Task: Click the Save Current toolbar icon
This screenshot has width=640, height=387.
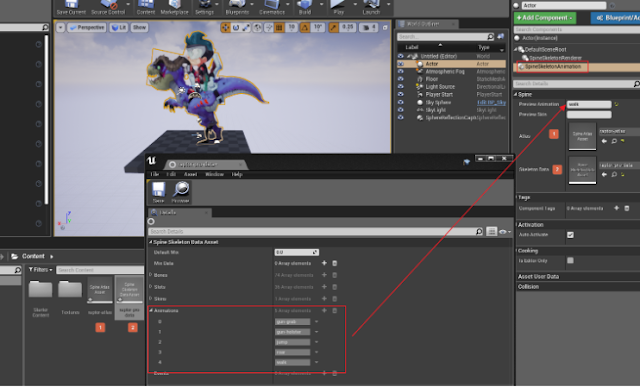Action: coord(71,7)
